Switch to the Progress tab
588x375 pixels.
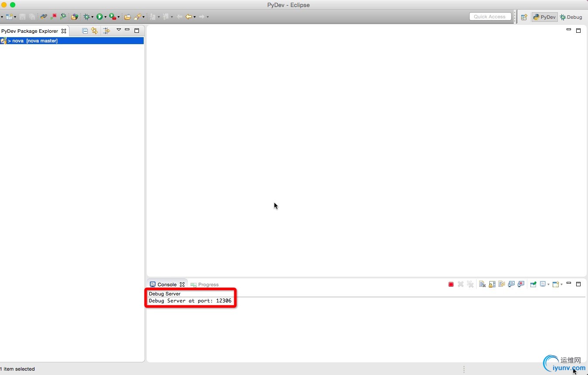click(x=204, y=285)
